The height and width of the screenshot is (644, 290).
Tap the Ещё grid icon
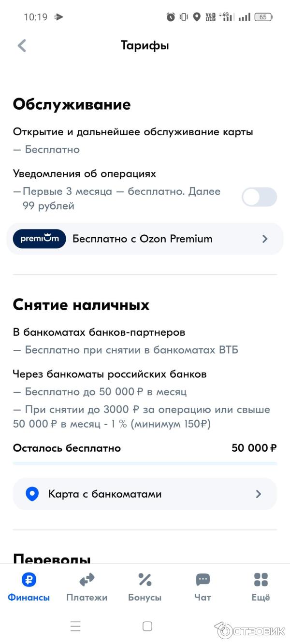click(x=261, y=580)
